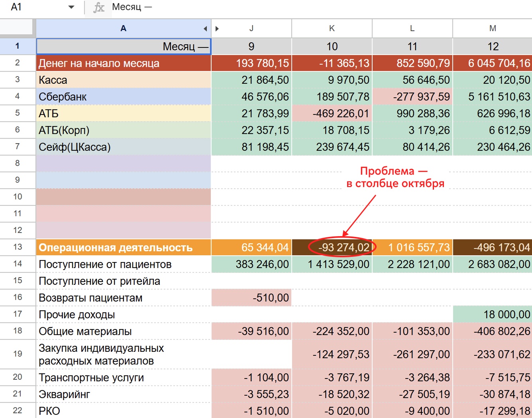Click the negative АТБ value -469 226,01
The width and height of the screenshot is (532, 418).
[x=332, y=114]
